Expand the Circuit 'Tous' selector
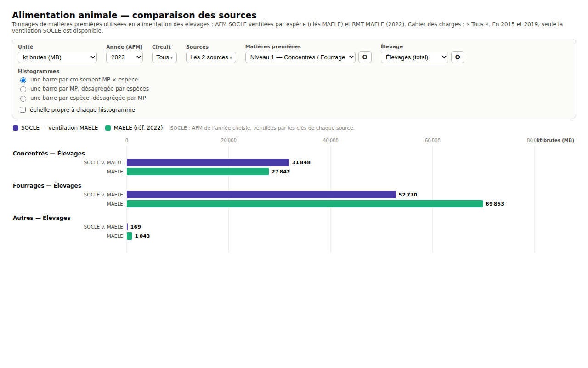 (164, 57)
